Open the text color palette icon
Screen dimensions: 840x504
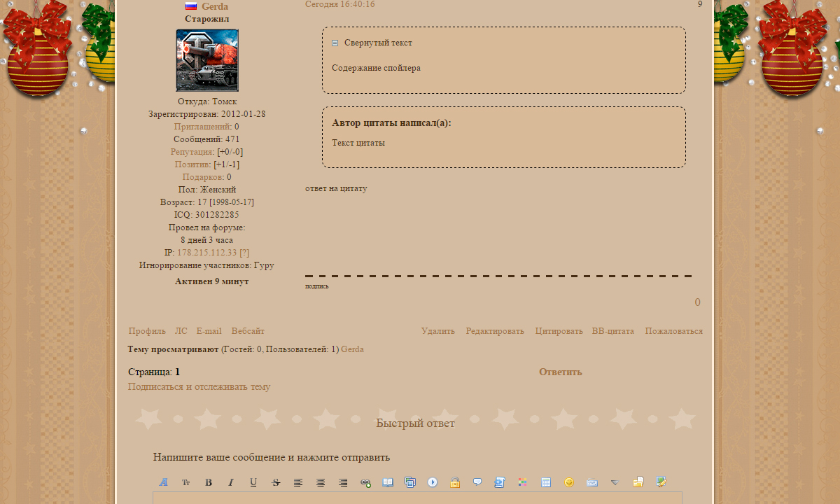pos(522,482)
